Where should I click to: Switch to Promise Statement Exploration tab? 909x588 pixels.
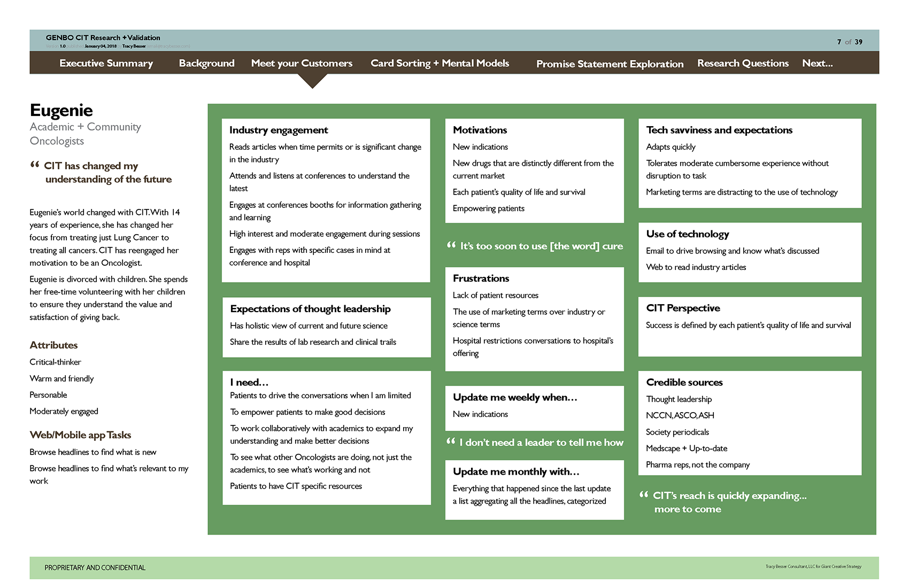pyautogui.click(x=610, y=64)
